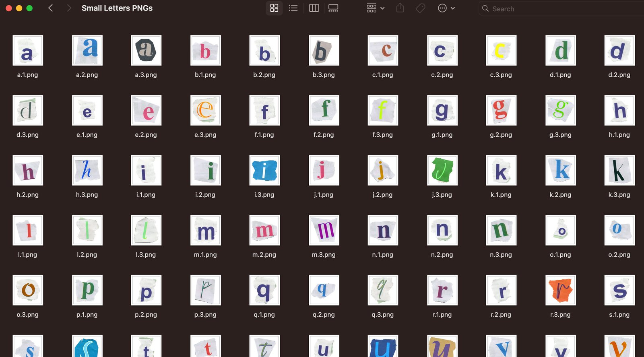Image resolution: width=644 pixels, height=357 pixels.
Task: Select o.3.png file icon
Action: [x=28, y=290]
